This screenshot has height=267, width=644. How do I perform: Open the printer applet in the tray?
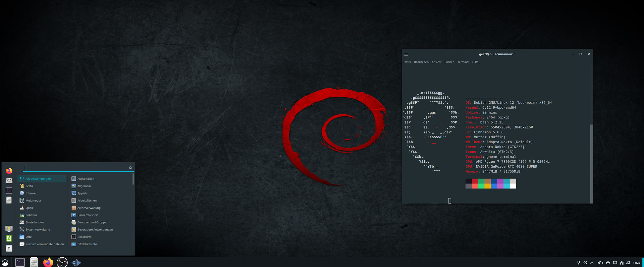click(x=608, y=263)
